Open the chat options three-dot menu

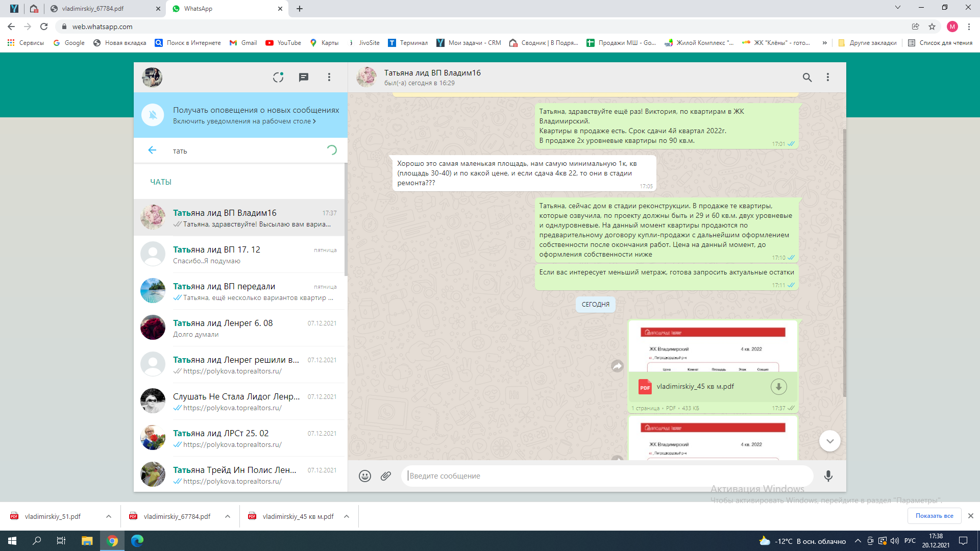coord(828,77)
